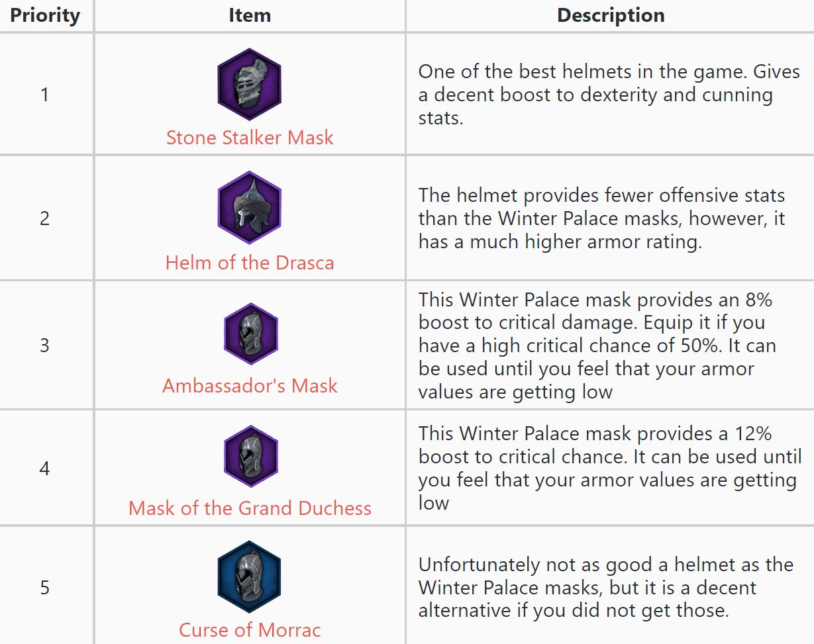Open the Ambassador's Mask item link

click(250, 386)
